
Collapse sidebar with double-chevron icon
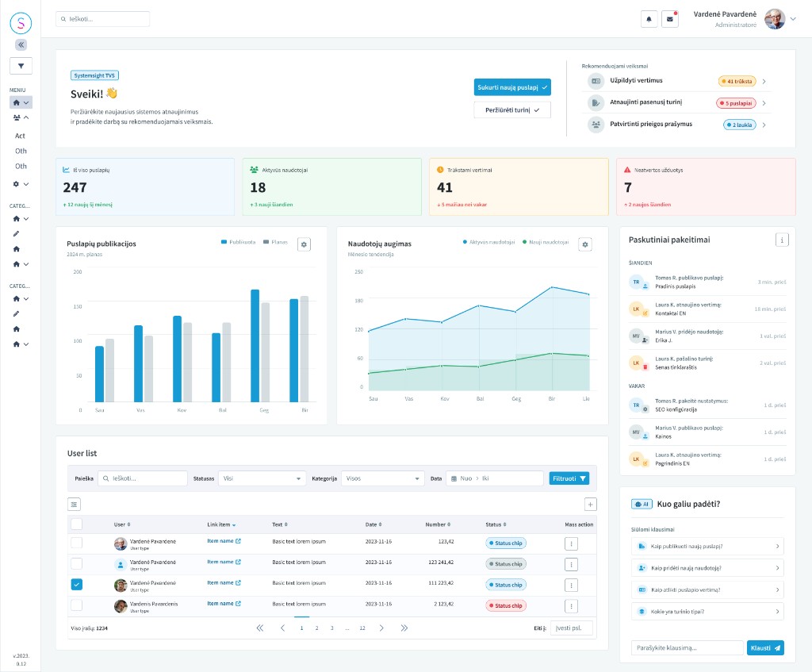pos(21,44)
